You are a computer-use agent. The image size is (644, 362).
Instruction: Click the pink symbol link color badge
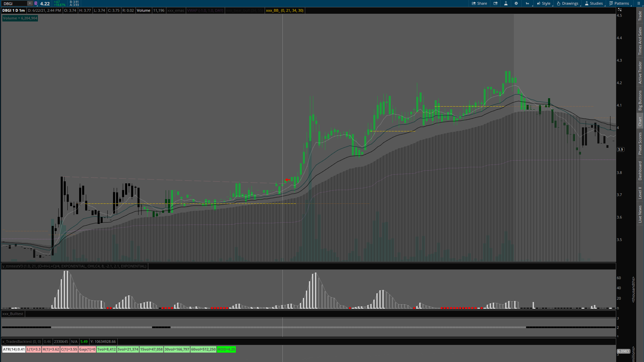point(36,3)
